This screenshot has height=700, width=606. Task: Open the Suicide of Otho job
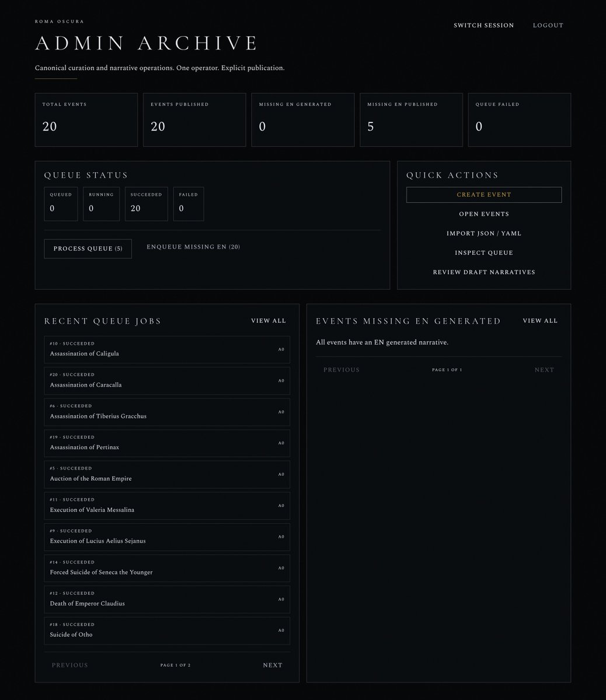tap(167, 631)
